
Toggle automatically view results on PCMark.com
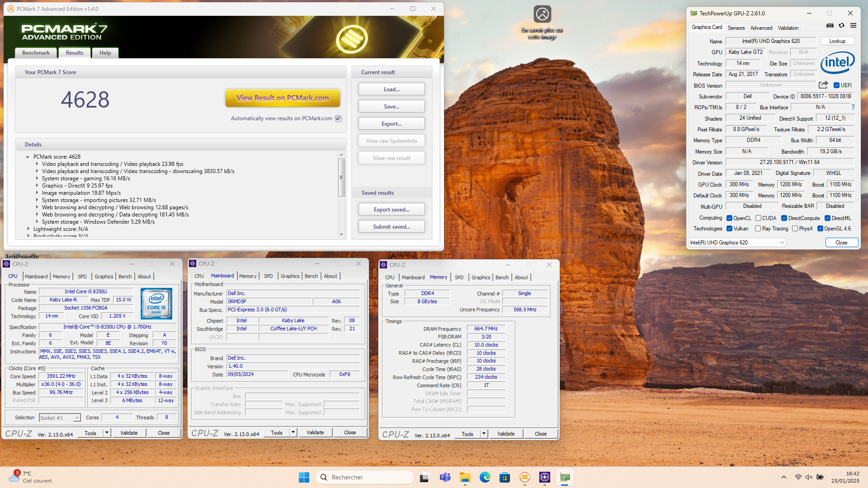338,118
